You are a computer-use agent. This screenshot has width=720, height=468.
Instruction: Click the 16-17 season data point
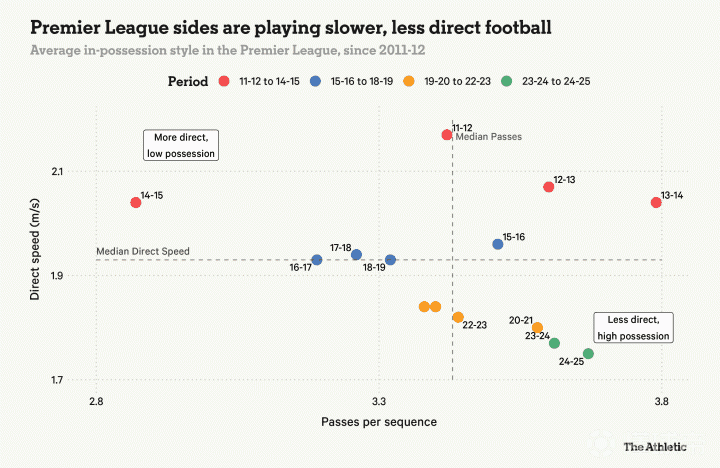coord(317,260)
